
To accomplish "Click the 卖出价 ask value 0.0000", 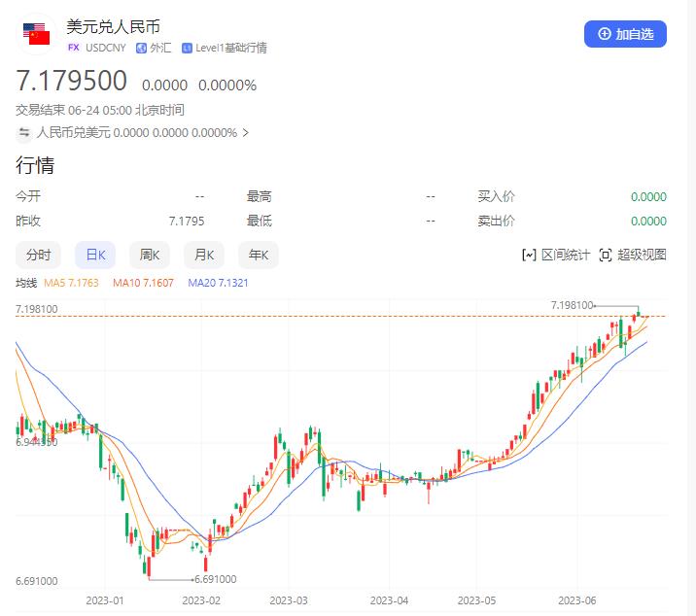I will 648,221.
